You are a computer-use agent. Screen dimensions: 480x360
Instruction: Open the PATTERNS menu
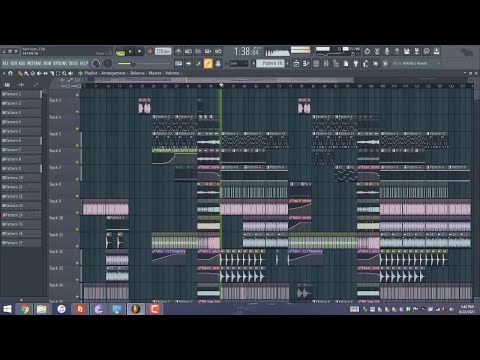pos(34,63)
